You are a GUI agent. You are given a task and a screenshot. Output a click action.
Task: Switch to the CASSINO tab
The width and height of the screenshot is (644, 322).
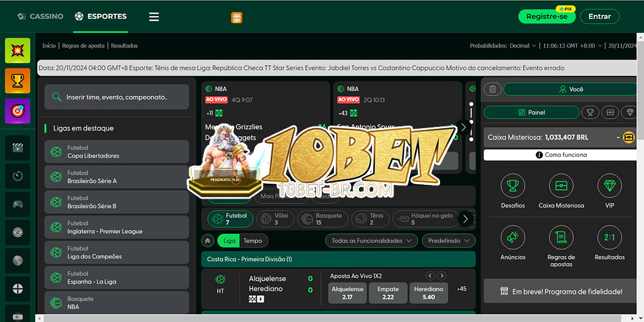(x=41, y=17)
